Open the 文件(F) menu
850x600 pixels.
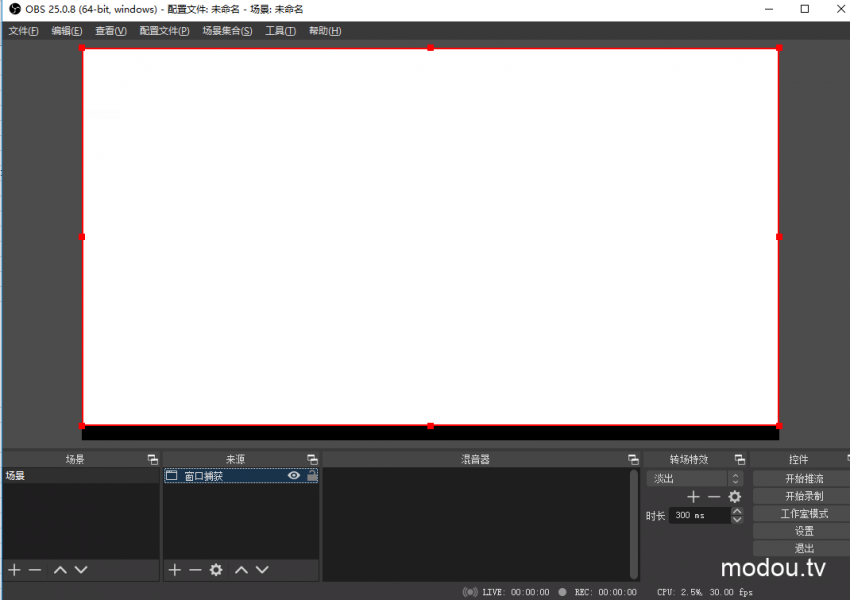[x=23, y=31]
